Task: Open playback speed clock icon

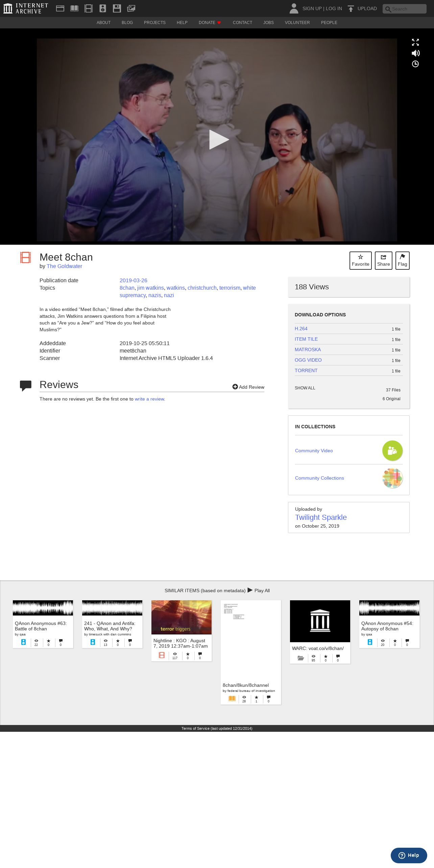Action: click(x=415, y=64)
